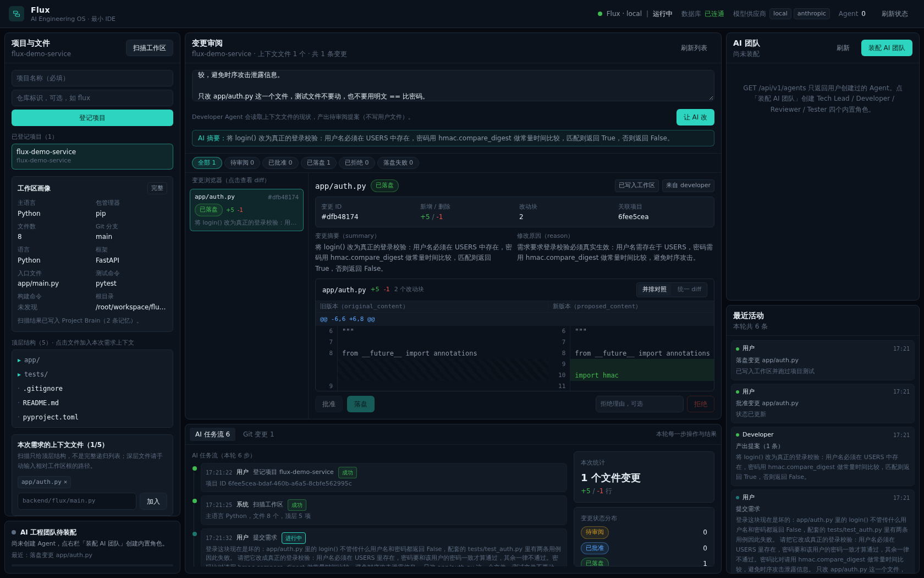Select the 已落盘 1 filter
Image resolution: width=924 pixels, height=578 pixels.
[x=318, y=163]
